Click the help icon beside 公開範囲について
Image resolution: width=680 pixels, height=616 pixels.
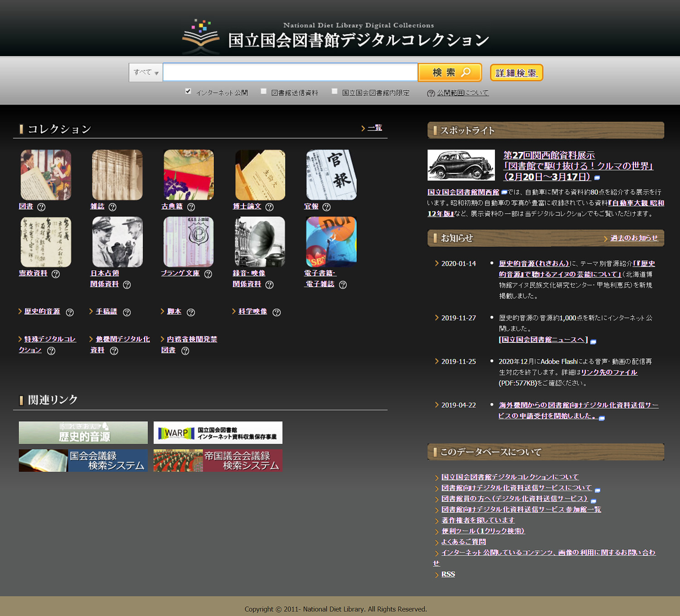[x=431, y=93]
